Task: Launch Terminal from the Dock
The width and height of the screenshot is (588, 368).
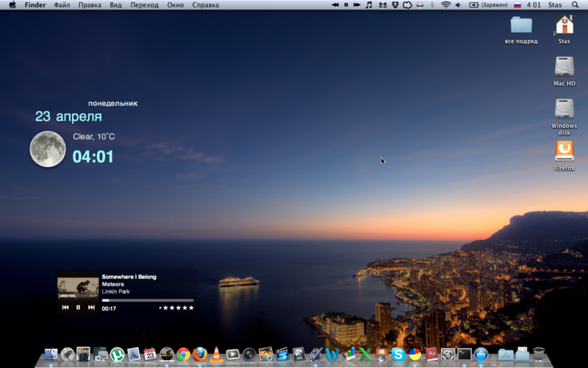Action: [465, 354]
